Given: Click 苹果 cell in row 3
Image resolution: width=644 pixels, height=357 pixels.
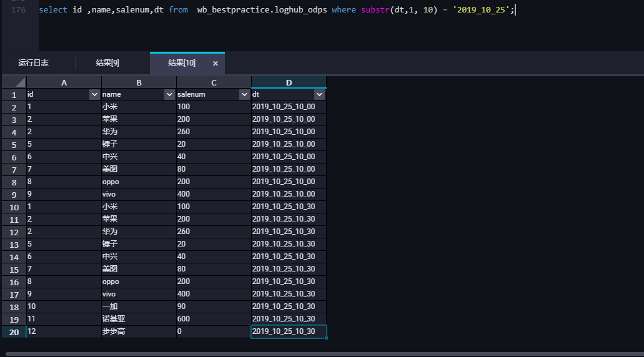Looking at the screenshot, I should click(139, 119).
